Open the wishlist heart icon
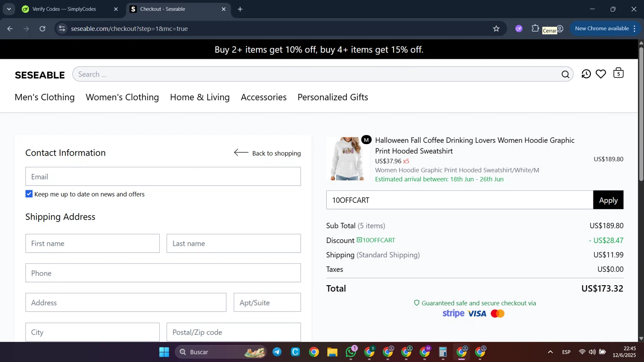This screenshot has height=362, width=644. coord(601,74)
